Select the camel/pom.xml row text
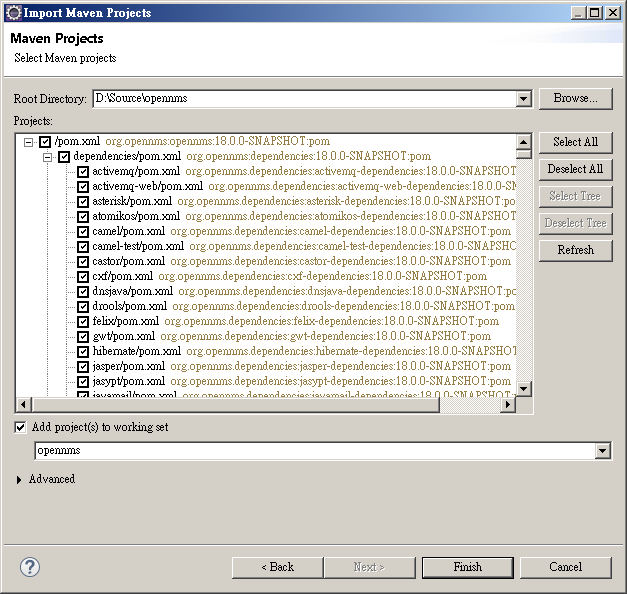Screen dimensions: 627x594 [128, 232]
